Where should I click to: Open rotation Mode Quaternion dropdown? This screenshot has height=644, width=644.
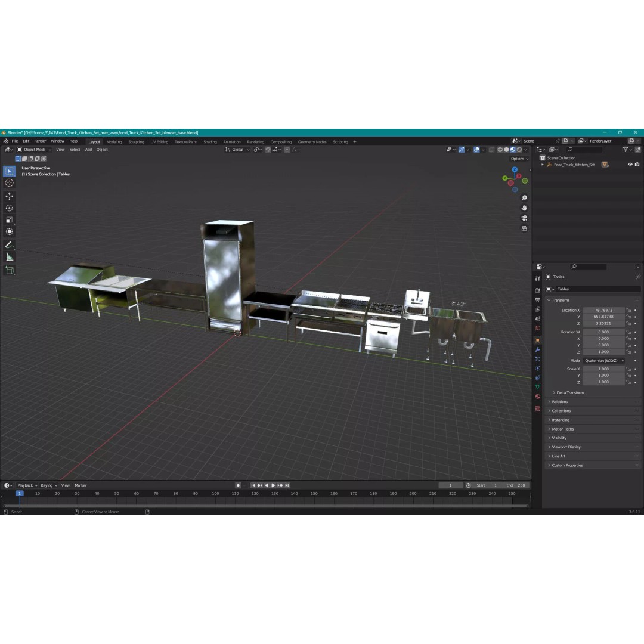click(603, 361)
